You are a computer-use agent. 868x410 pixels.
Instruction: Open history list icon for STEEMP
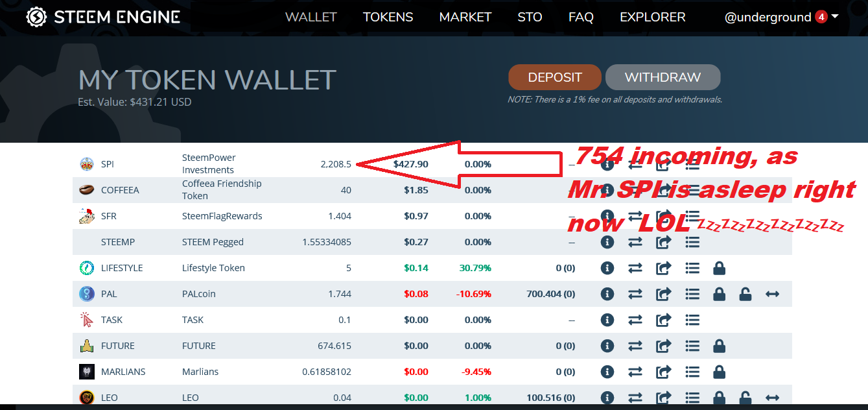pyautogui.click(x=692, y=242)
